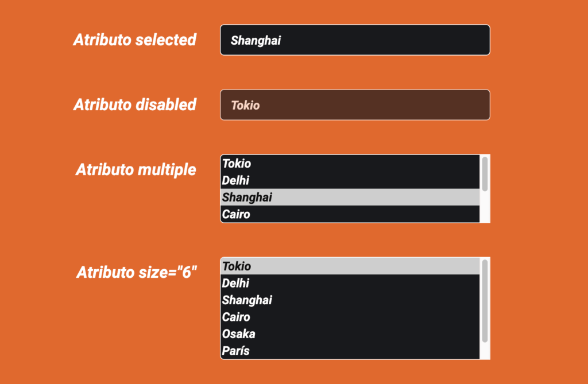Click the "Atributo size="6"" label
The height and width of the screenshot is (384, 588).
[137, 273]
